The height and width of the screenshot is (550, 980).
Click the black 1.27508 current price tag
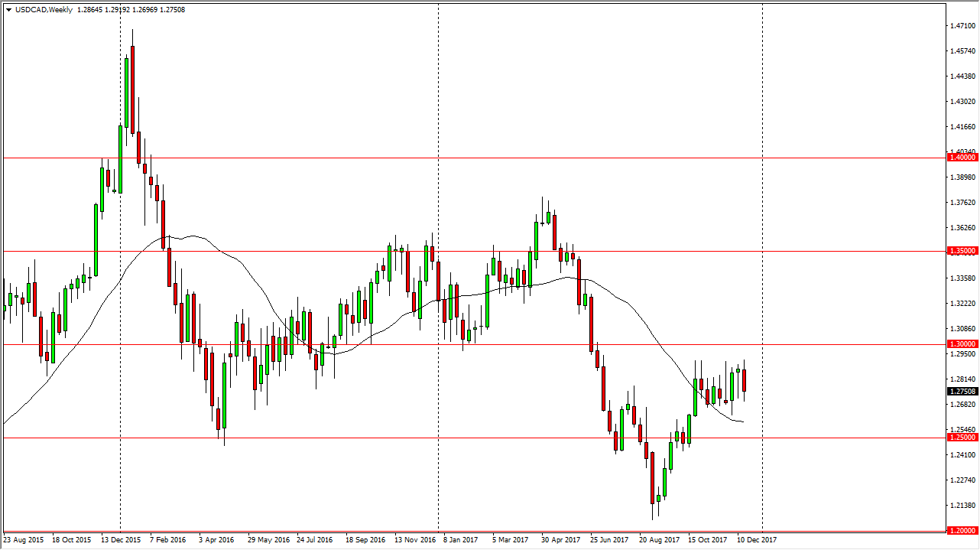click(962, 392)
